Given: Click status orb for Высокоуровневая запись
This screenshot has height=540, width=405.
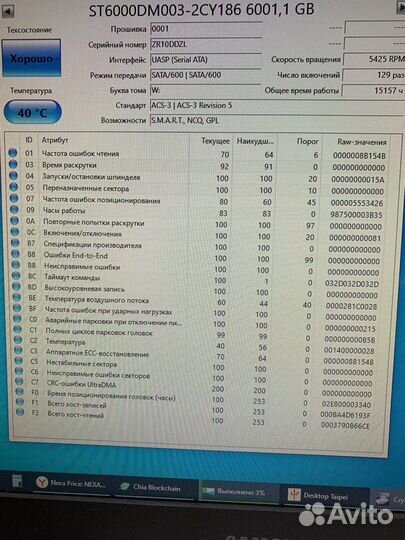Looking at the screenshot, I should tap(17, 286).
